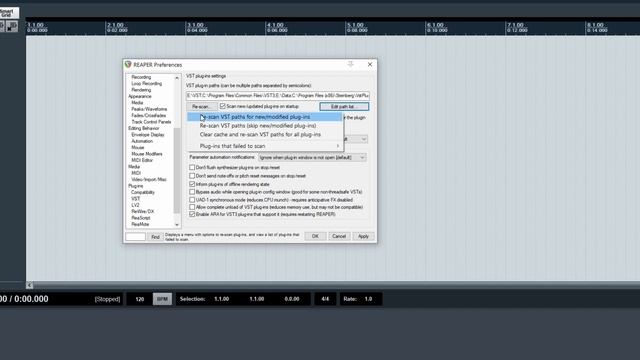Image resolution: width=640 pixels, height=360 pixels.
Task: Click the VST plug-in paths text field
Action: tap(278, 96)
